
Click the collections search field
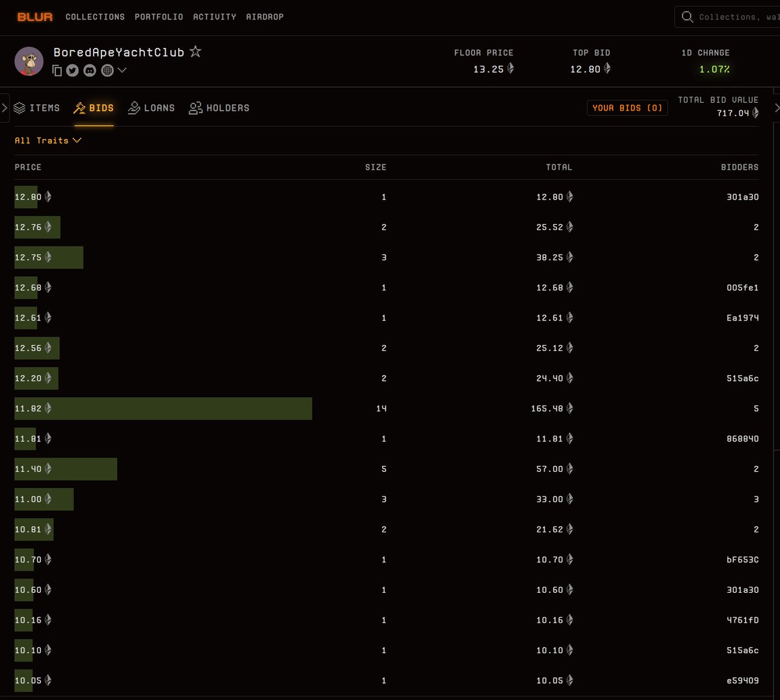pyautogui.click(x=727, y=17)
